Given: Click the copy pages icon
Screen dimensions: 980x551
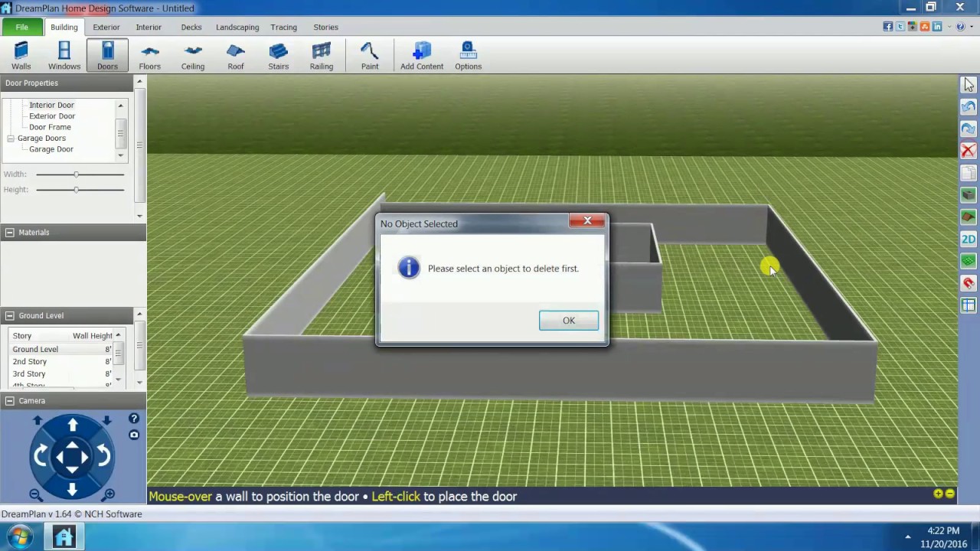Looking at the screenshot, I should (969, 173).
